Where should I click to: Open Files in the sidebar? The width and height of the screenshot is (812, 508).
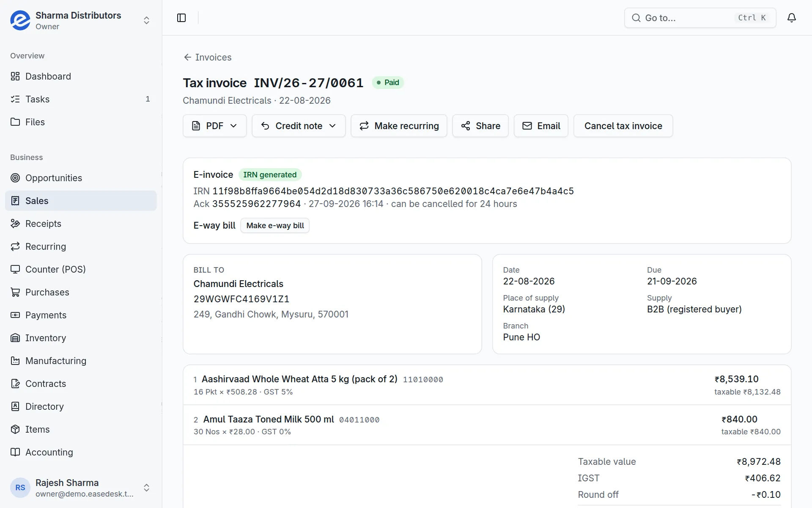pyautogui.click(x=81, y=122)
